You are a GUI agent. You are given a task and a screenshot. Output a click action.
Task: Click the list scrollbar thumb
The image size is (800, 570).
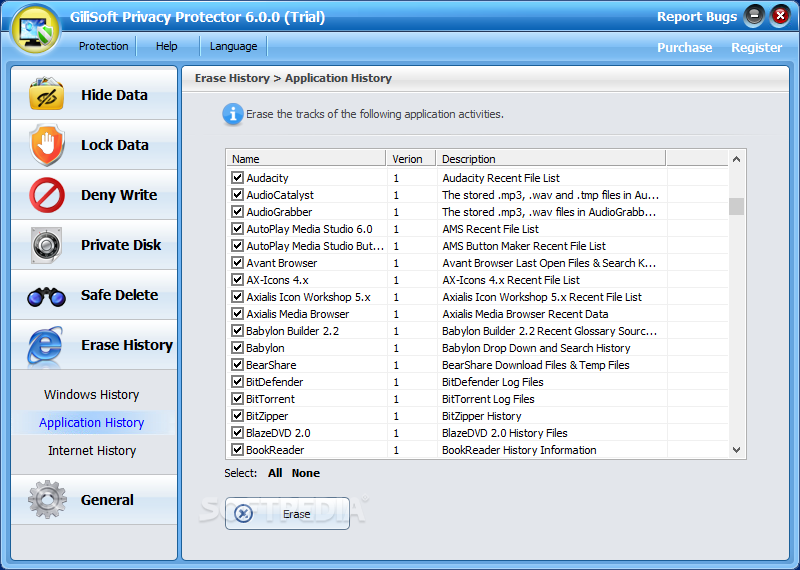[x=736, y=206]
